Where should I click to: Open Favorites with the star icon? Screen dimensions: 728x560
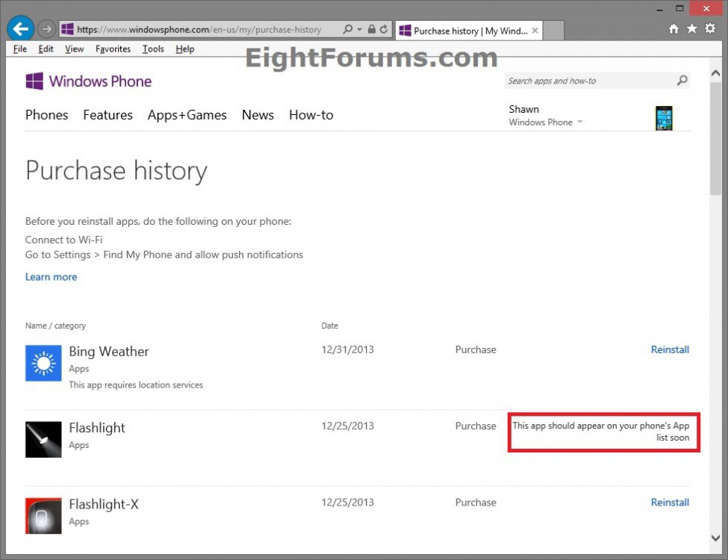(x=691, y=29)
